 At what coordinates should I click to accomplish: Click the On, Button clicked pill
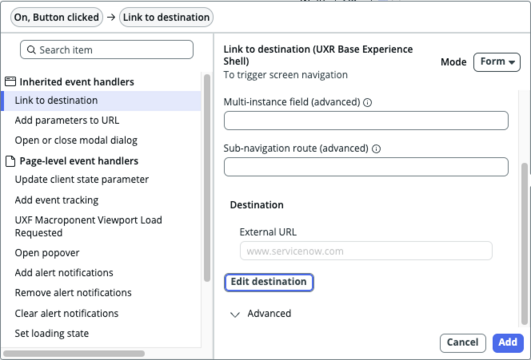57,17
